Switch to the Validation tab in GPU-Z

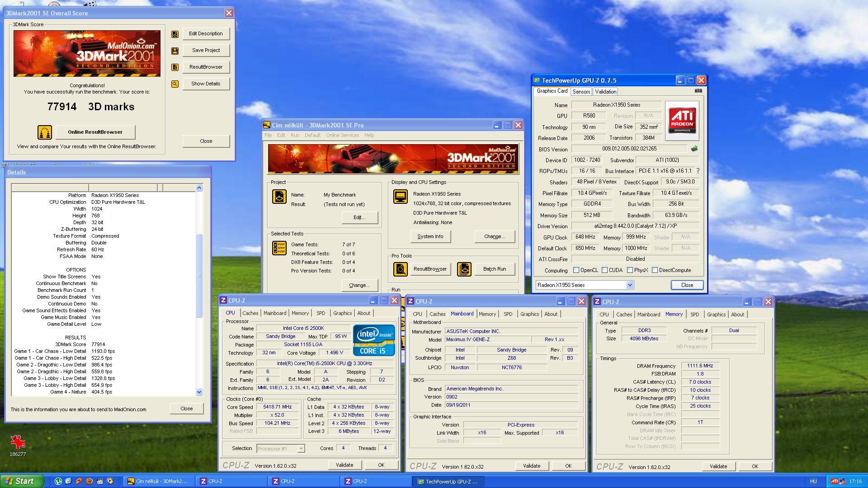pos(605,92)
